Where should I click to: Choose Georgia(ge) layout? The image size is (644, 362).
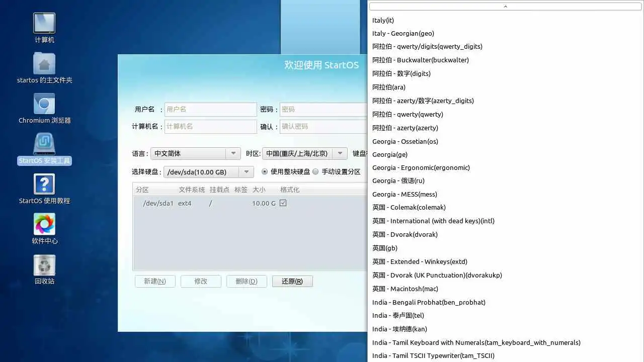pos(506,154)
